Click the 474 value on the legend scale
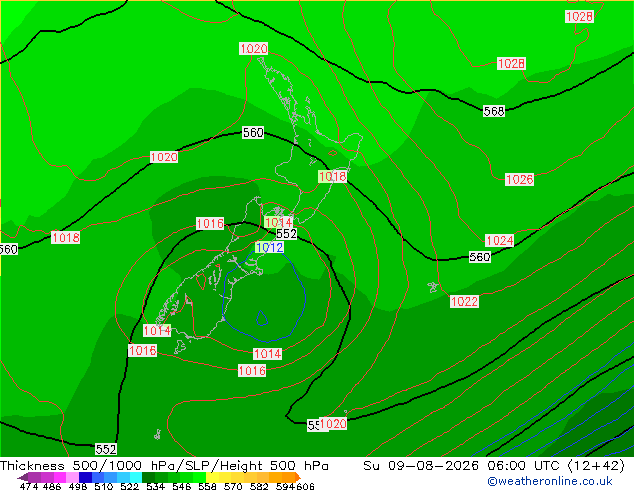 [x=29, y=486]
